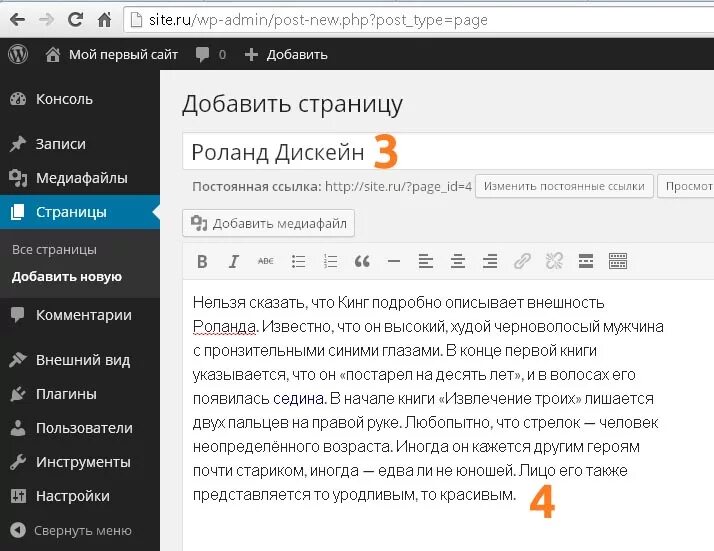Viewport: 714px width, 551px height.
Task: Click the insert link icon
Action: (x=522, y=261)
